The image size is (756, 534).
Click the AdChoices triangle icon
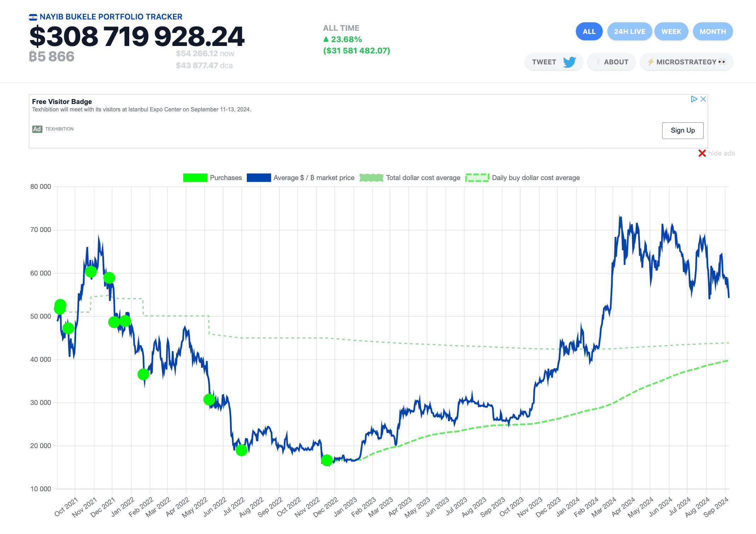pyautogui.click(x=694, y=99)
